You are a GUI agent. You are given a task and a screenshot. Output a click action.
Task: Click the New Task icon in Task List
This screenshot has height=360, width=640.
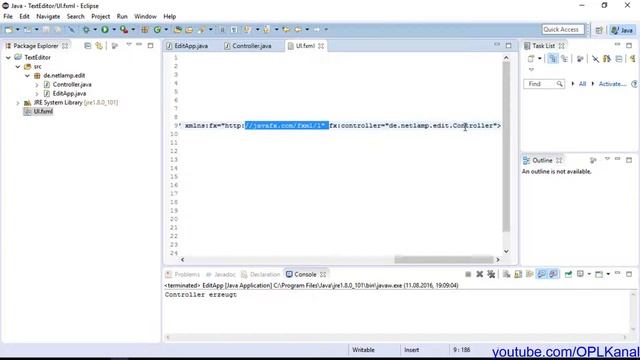coord(531,59)
